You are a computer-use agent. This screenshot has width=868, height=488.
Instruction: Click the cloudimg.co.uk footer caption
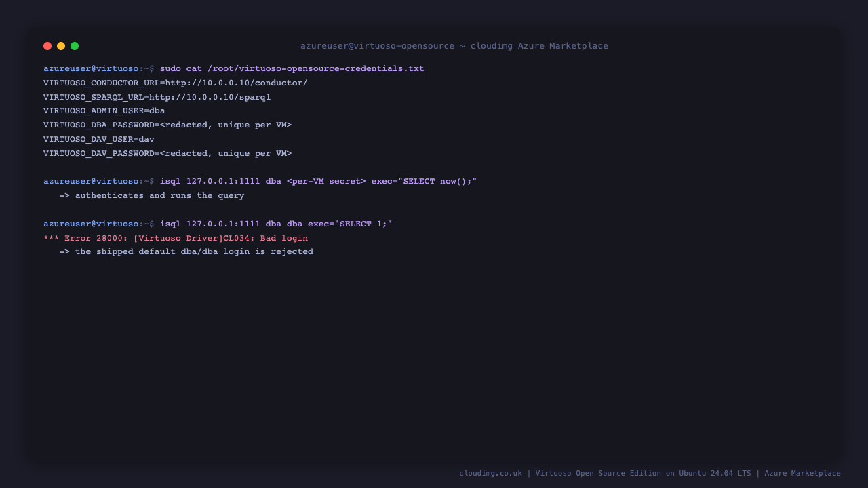(x=650, y=474)
